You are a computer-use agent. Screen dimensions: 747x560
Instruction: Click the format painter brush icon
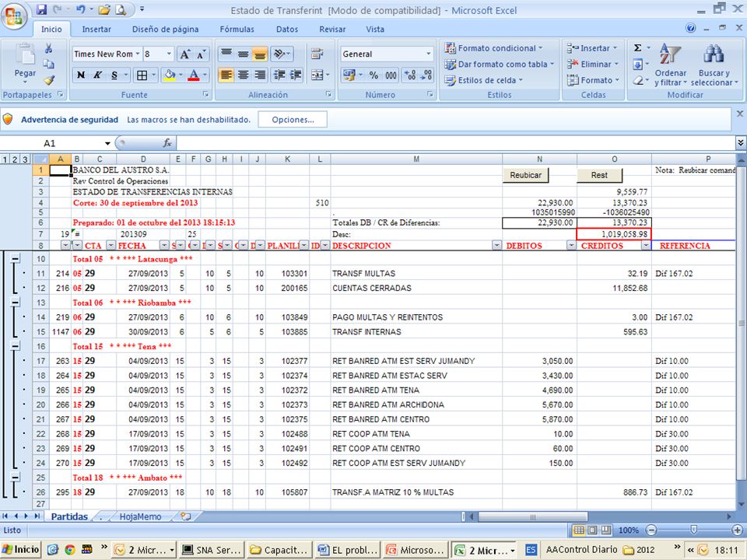48,80
